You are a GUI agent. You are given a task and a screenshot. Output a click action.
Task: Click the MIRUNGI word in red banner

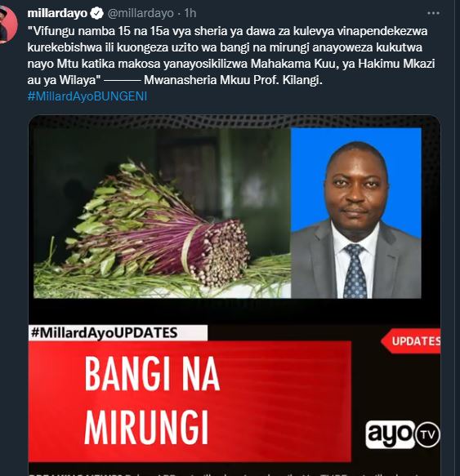(x=146, y=427)
